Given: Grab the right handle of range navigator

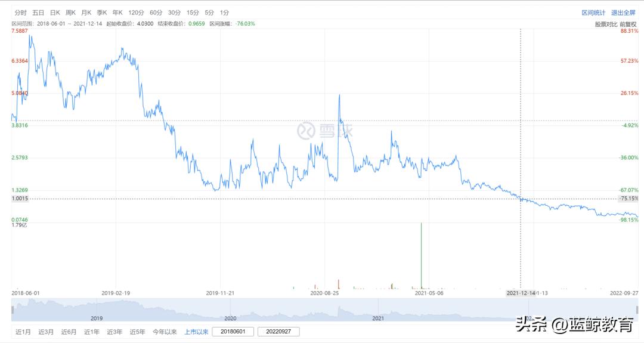Looking at the screenshot, I should point(637,310).
